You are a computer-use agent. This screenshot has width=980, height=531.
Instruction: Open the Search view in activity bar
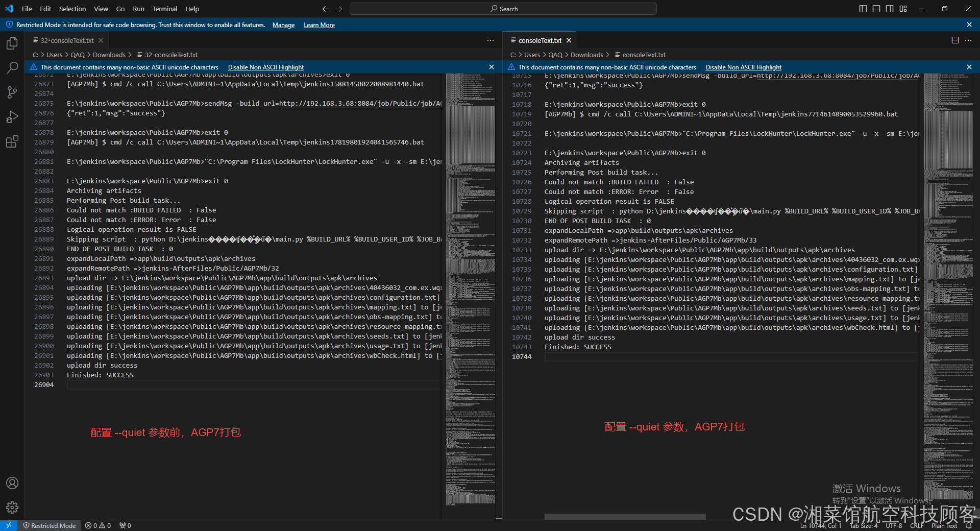coord(12,67)
